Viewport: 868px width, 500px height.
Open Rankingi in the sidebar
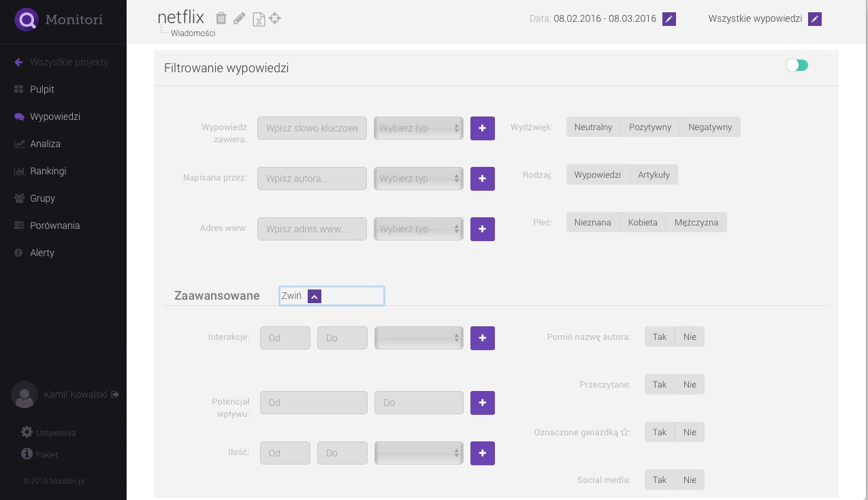coord(40,171)
